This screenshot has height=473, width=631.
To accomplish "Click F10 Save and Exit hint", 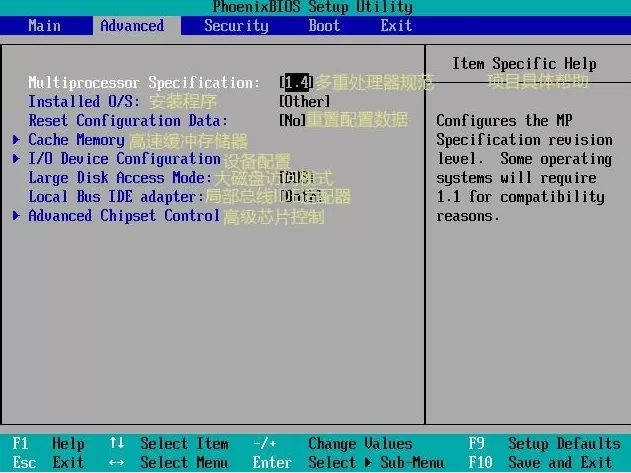I will pos(540,462).
